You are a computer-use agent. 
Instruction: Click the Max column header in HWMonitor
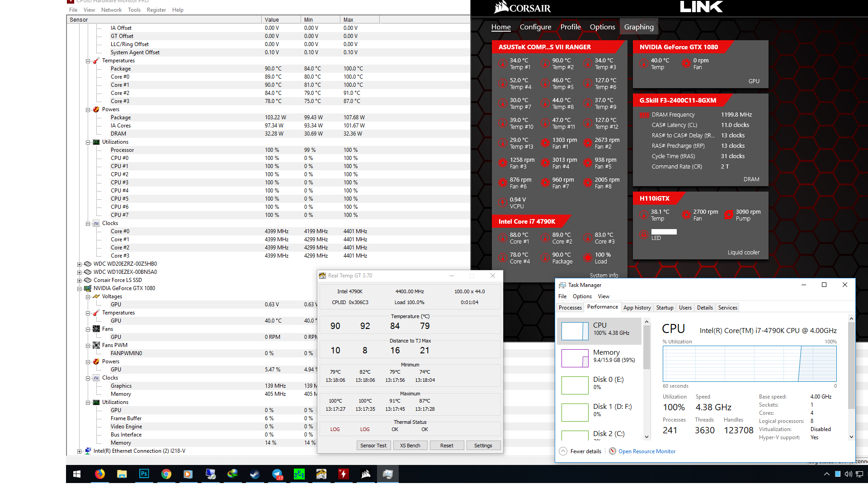(359, 20)
